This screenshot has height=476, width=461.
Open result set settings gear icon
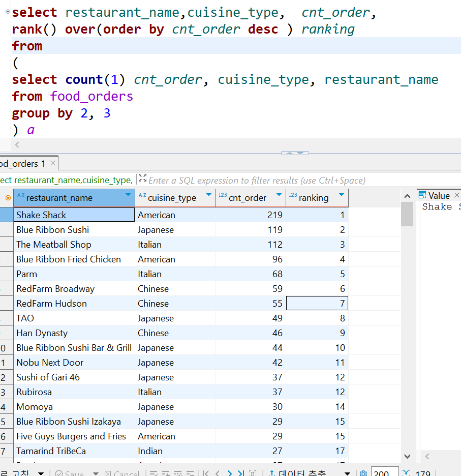tap(363, 473)
